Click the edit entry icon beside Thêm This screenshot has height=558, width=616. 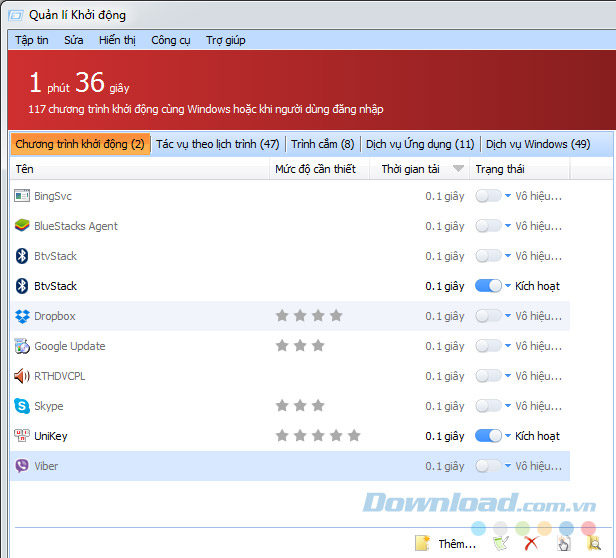point(501,543)
